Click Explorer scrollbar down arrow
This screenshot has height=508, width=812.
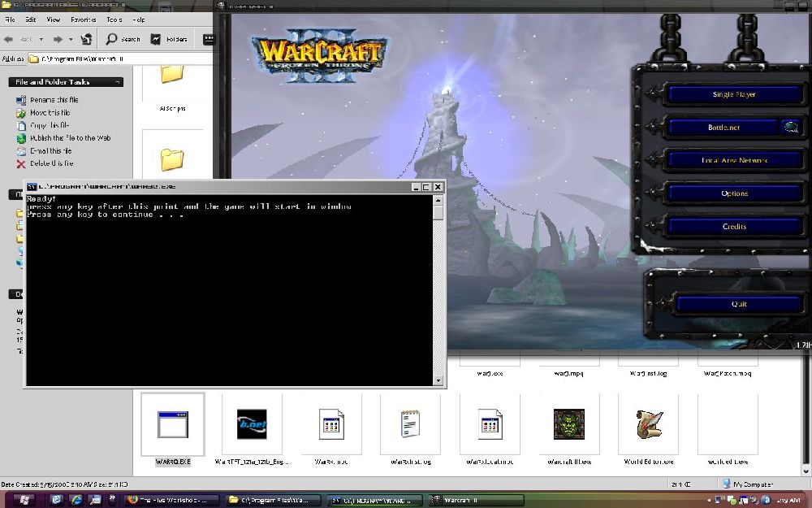tap(806, 471)
